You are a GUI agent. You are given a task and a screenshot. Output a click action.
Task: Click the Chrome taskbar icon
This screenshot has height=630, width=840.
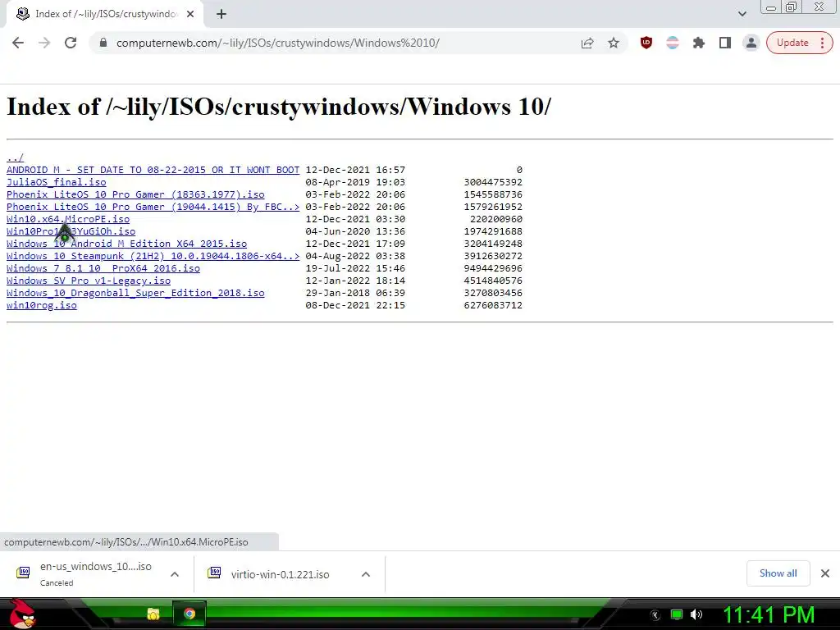189,614
